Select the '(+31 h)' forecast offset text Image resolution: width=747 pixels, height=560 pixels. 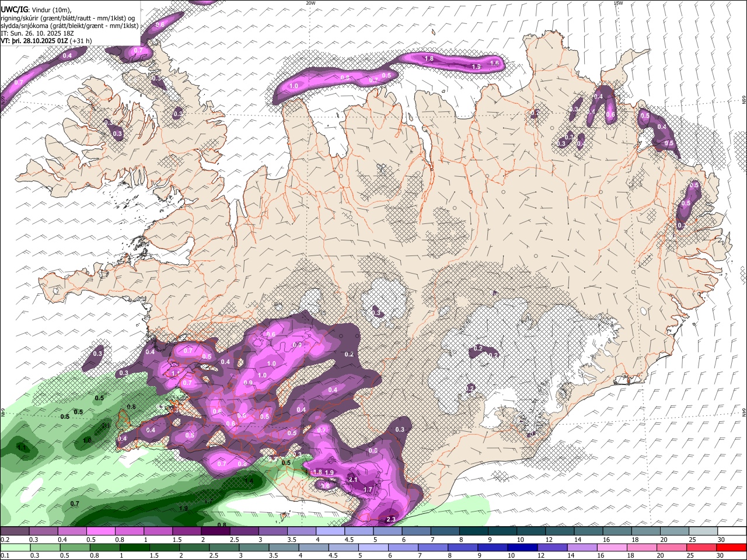(x=81, y=41)
